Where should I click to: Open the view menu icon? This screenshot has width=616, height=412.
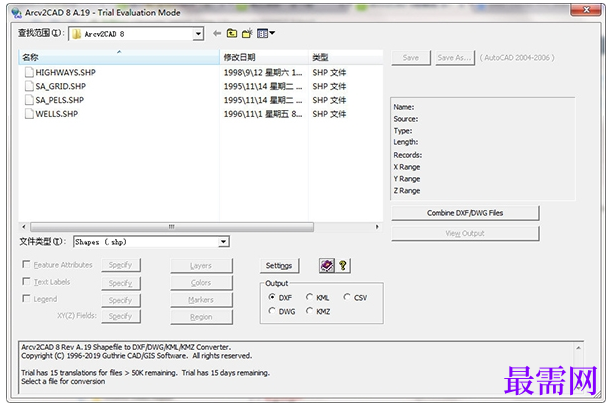[266, 33]
